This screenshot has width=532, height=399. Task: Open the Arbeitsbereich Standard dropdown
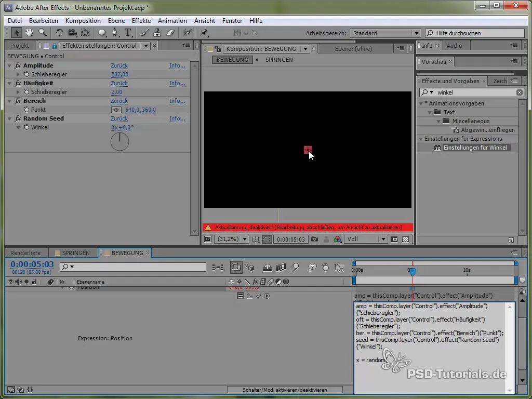click(x=384, y=33)
